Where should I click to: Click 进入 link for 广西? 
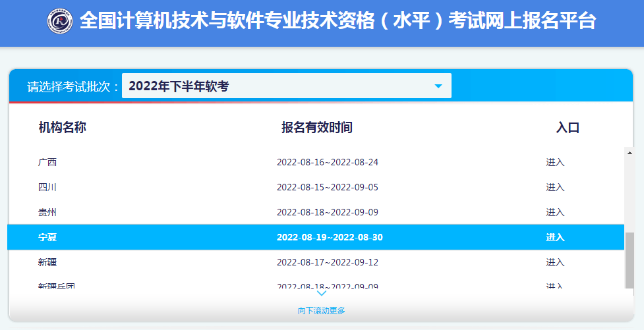tap(555, 162)
